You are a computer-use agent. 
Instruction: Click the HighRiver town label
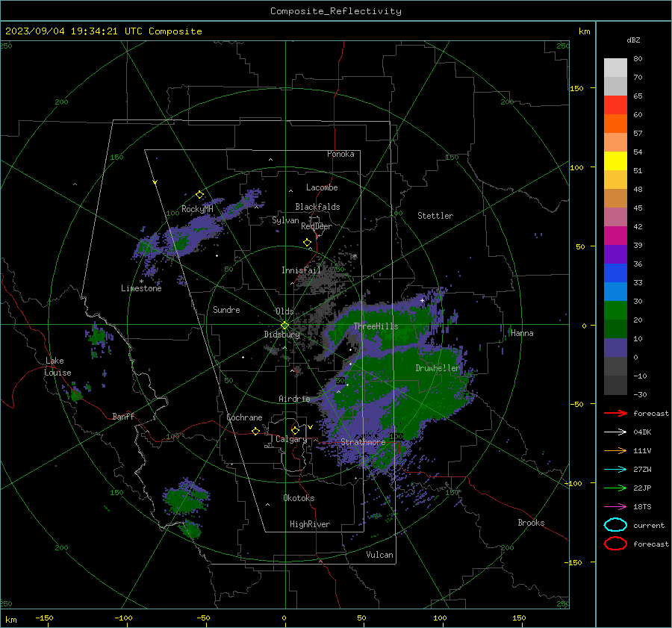[310, 524]
